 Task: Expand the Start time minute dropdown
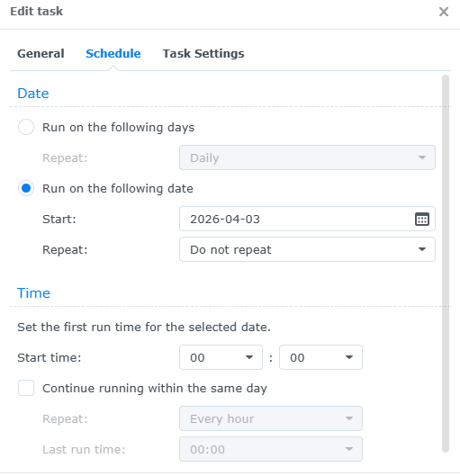(x=320, y=357)
